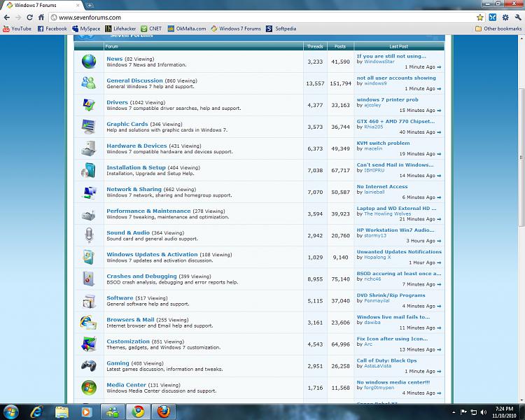
Task: Click the News forum globe icon
Action: click(x=89, y=62)
